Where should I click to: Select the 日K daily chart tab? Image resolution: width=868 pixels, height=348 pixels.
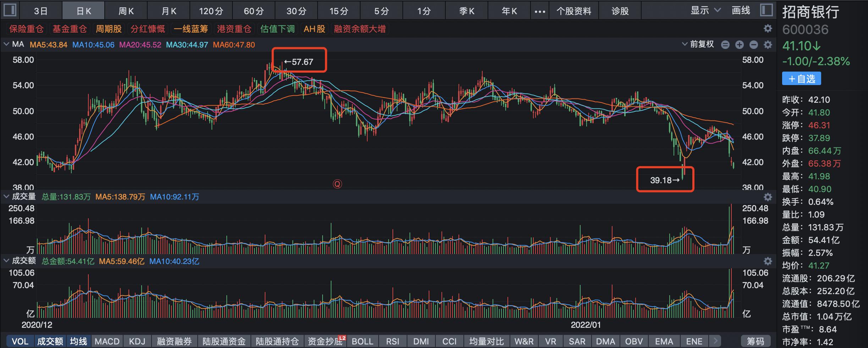(x=84, y=11)
